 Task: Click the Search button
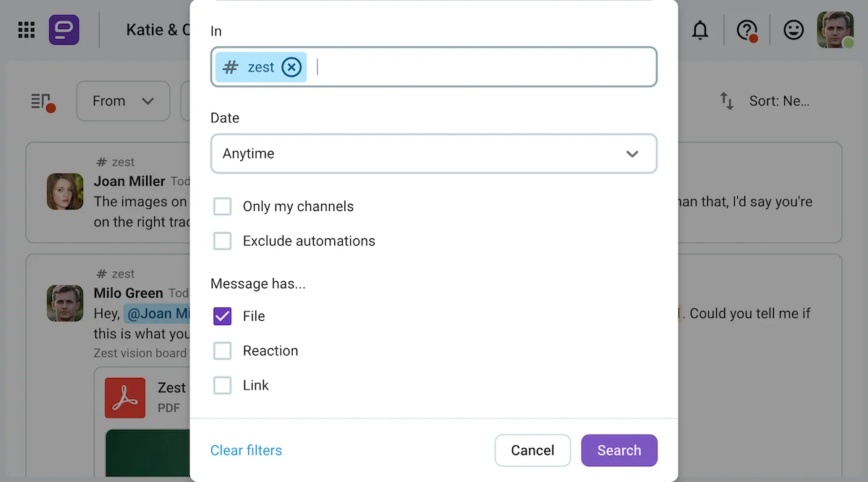click(619, 450)
